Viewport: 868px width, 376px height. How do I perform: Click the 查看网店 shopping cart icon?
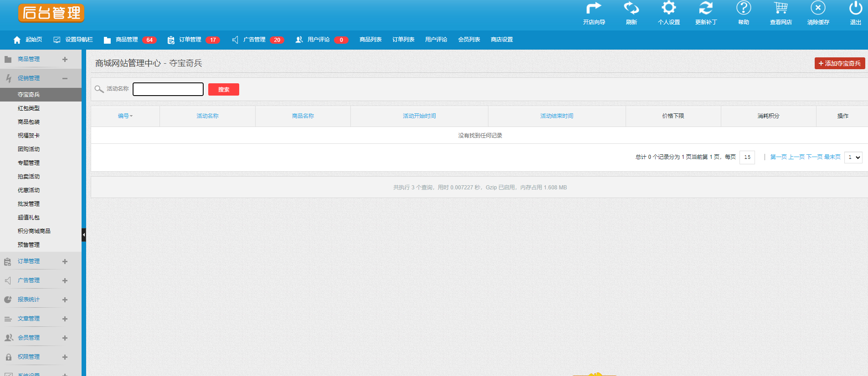[781, 8]
